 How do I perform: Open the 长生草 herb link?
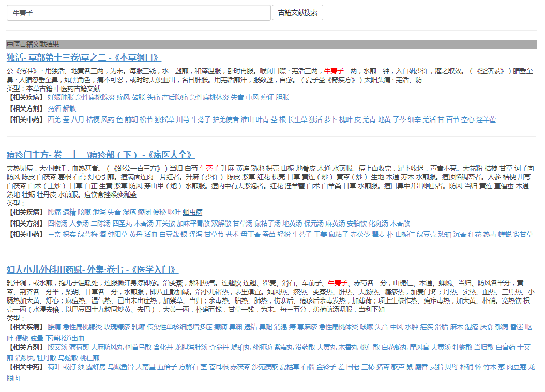[x=297, y=119]
